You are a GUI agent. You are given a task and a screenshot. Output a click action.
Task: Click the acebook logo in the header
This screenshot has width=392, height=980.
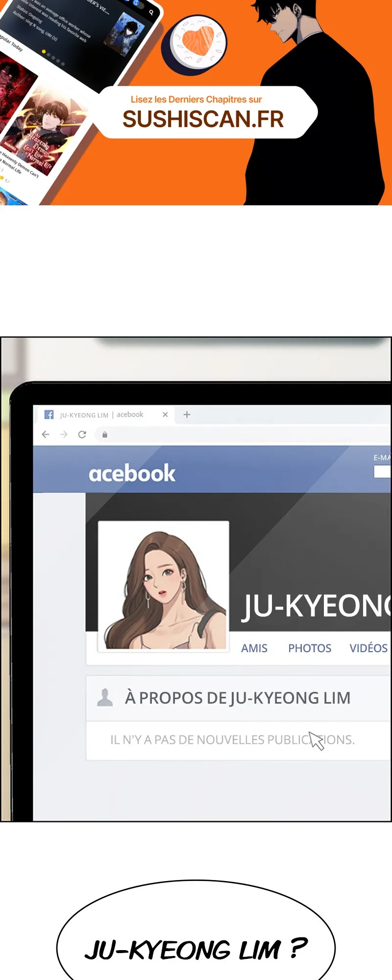[x=132, y=473]
